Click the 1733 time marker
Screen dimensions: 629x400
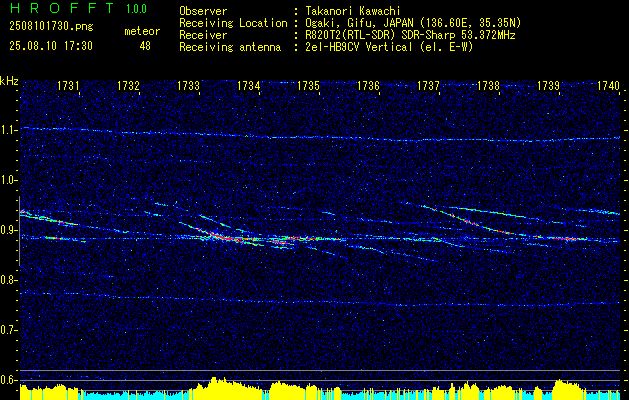point(188,85)
